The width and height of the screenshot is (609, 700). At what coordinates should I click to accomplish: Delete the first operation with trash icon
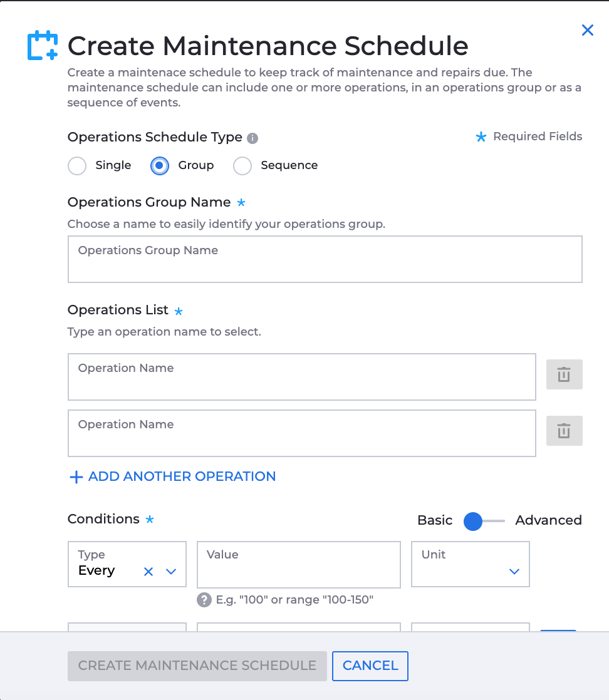(x=564, y=374)
